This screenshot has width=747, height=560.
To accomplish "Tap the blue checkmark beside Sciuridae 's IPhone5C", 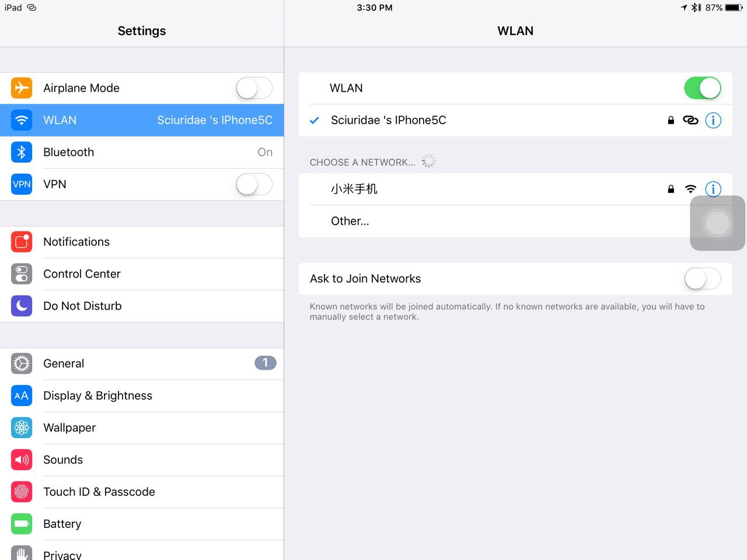I will [x=315, y=120].
